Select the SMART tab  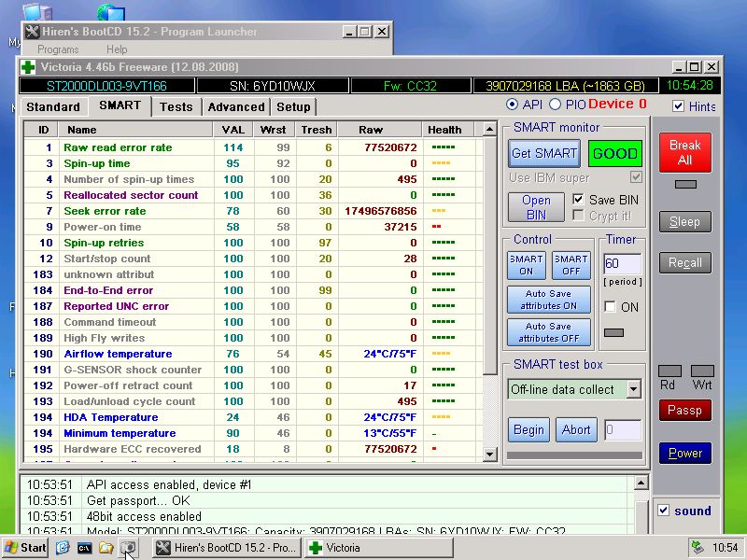point(120,105)
